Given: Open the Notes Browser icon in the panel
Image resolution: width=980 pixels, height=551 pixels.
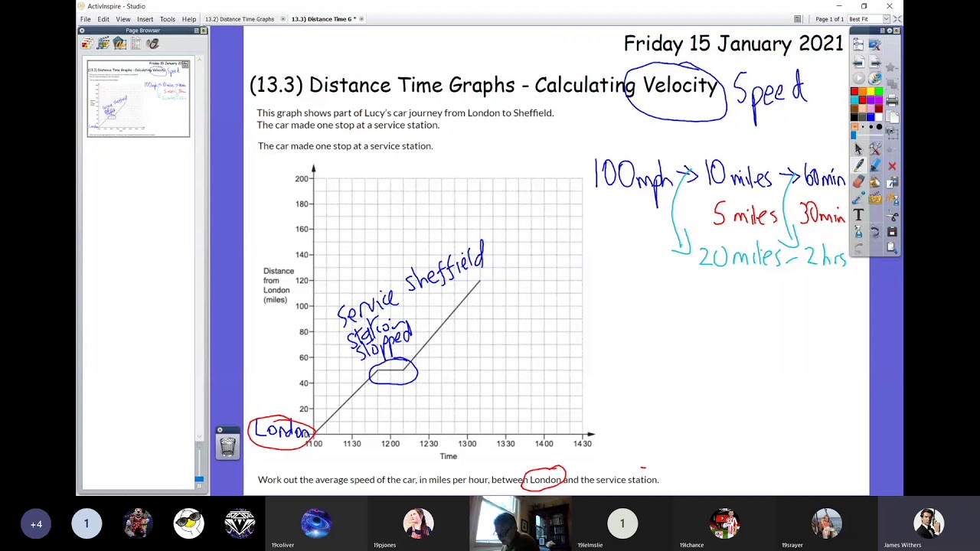Looking at the screenshot, I should [136, 44].
